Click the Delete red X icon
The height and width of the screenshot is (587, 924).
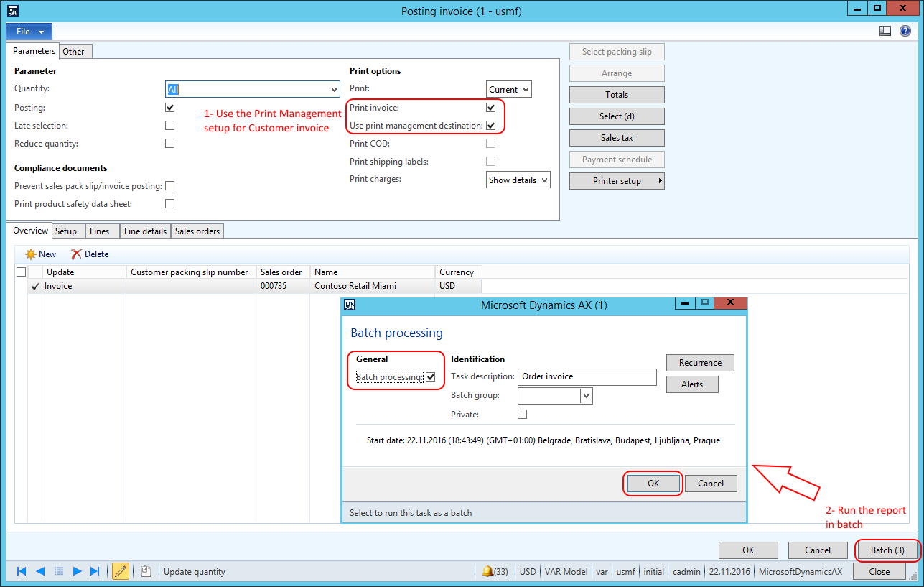tap(76, 254)
